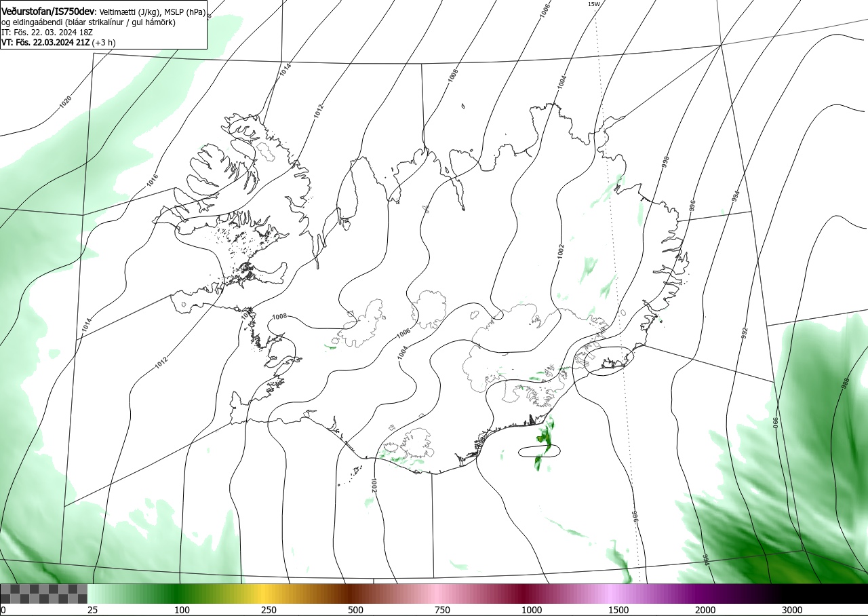Viewport: 868px width, 616px height.
Task: Select the IT: Fös. 22. 03. 2024 18Z line
Action: click(x=47, y=32)
